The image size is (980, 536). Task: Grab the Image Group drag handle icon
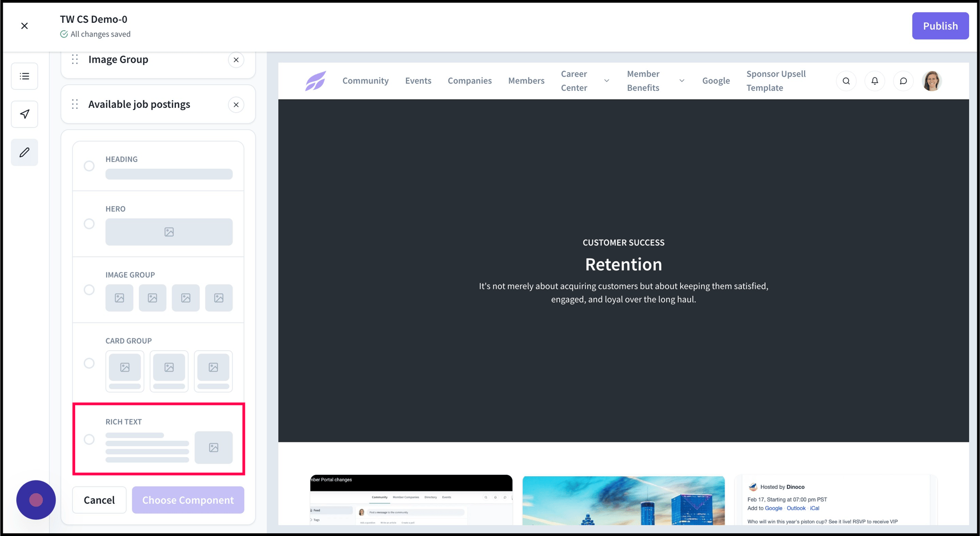pyautogui.click(x=75, y=59)
